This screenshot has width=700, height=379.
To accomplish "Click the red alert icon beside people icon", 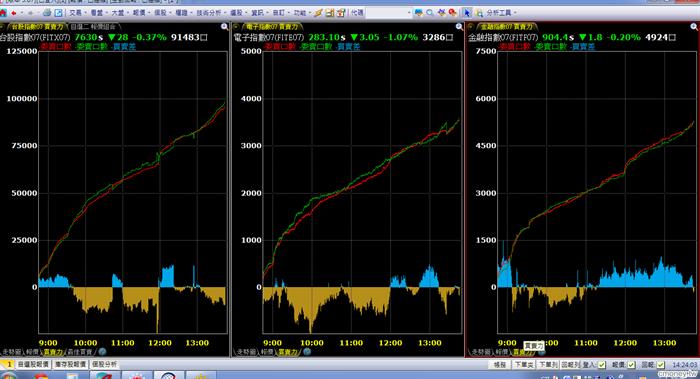I will click(453, 13).
